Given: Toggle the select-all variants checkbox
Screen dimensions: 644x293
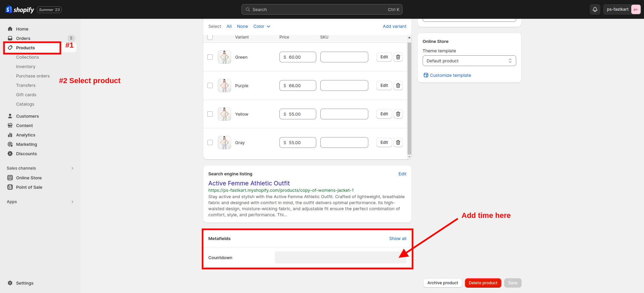Looking at the screenshot, I should click(210, 37).
